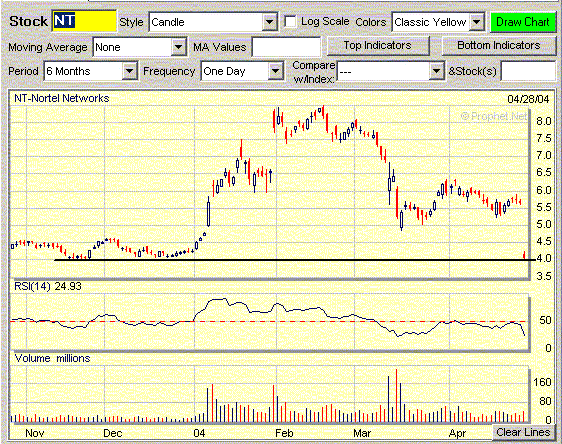Expand the Moving Average dropdown set to None
562x444 pixels.
(x=140, y=47)
